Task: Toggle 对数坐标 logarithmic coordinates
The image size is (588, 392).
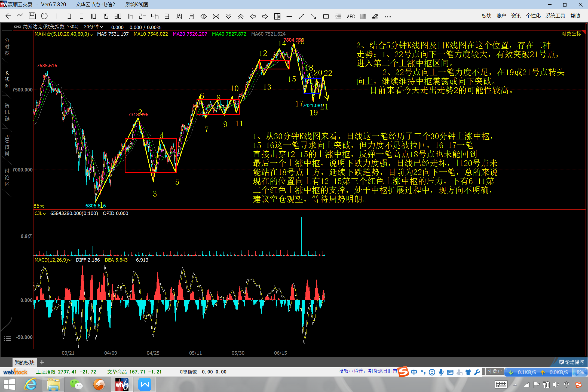Action: (x=571, y=34)
